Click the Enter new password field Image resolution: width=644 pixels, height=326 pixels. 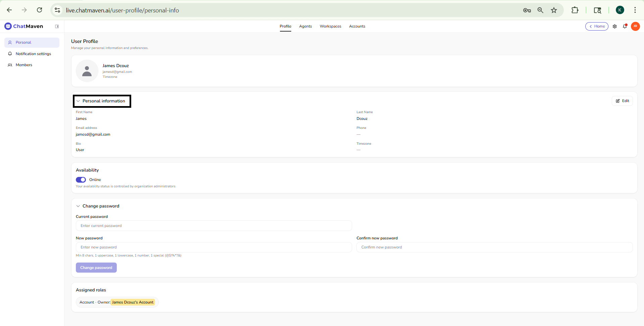tap(214, 247)
